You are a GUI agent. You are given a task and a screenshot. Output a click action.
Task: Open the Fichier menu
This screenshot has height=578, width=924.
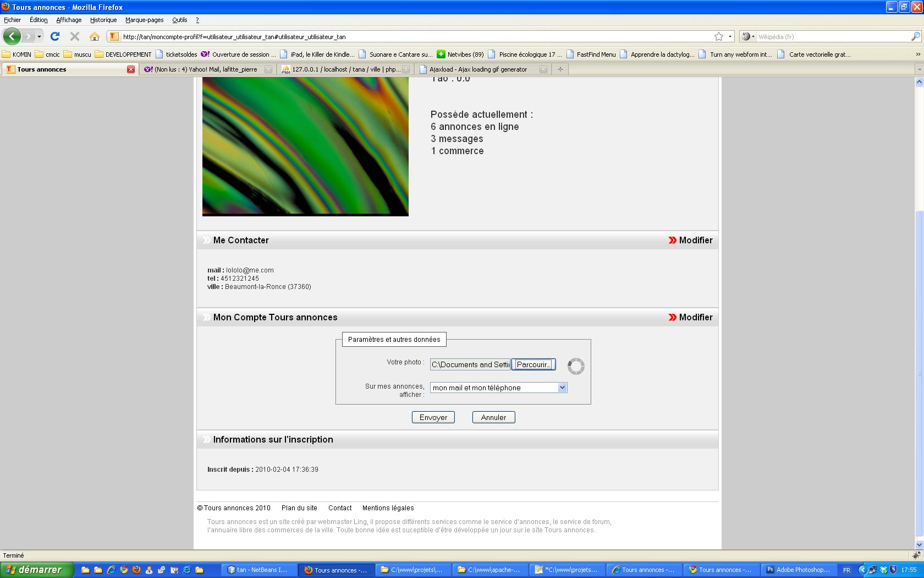pyautogui.click(x=12, y=20)
